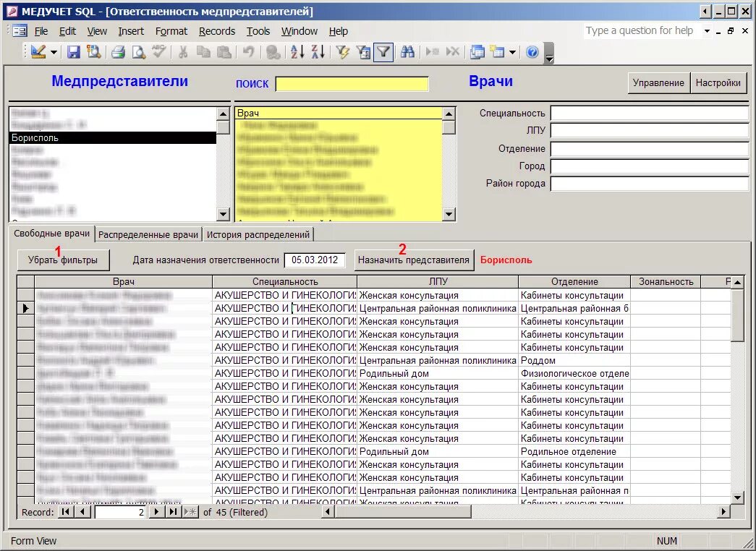Image resolution: width=756 pixels, height=551 pixels.
Task: Expand the New Object dropdown arrow
Action: 512,52
